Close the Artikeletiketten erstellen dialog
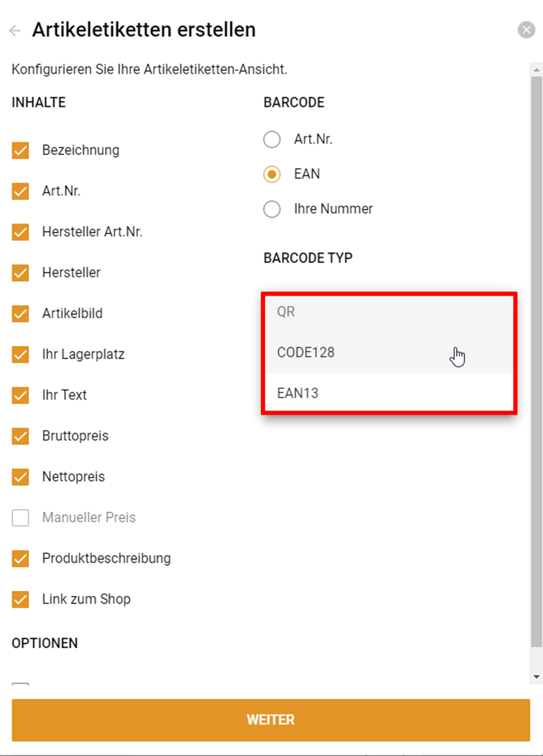 click(x=526, y=30)
